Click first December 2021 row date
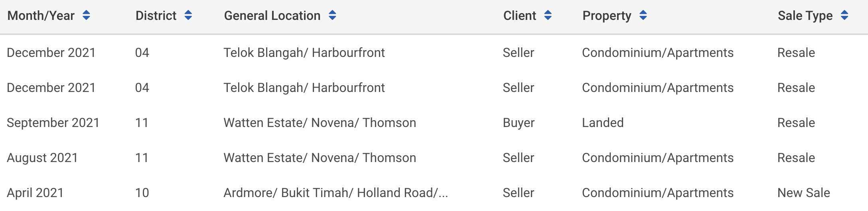Viewport: 868px width, 211px height. pyautogui.click(x=51, y=53)
